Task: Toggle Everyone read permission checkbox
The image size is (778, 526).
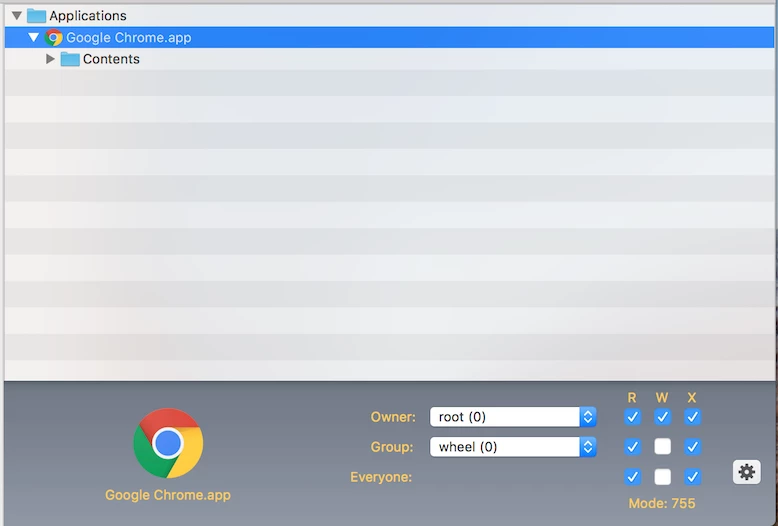Action: pos(633,477)
